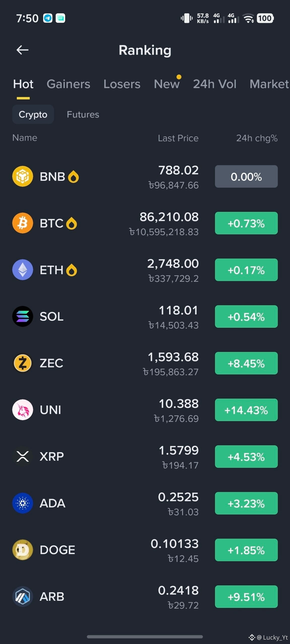The width and height of the screenshot is (290, 644).
Task: Tap the Solana logo icon
Action: point(23,316)
